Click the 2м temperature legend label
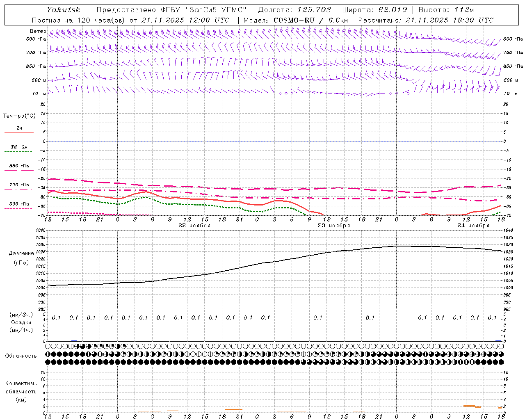This screenshot has width=525, height=420. click(x=19, y=128)
